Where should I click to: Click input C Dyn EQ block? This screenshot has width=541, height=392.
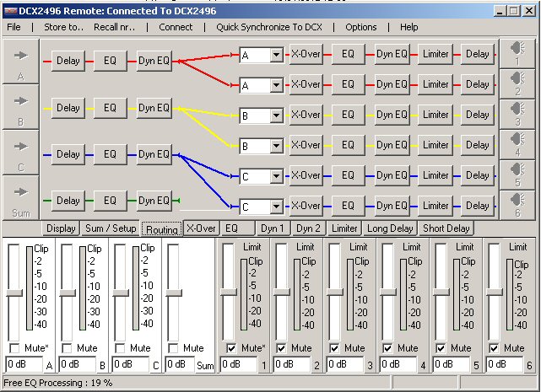click(154, 154)
